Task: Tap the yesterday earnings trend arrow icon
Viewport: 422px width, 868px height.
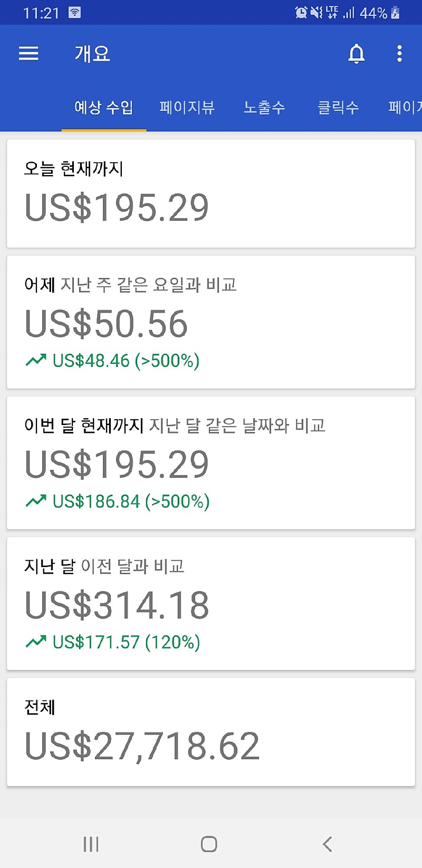Action: (x=36, y=361)
